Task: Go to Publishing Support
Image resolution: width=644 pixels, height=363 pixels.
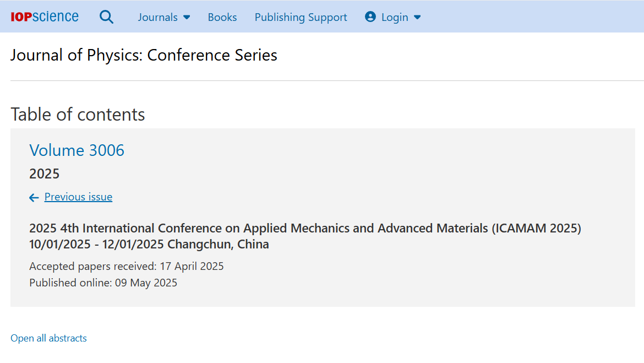Action: click(301, 17)
